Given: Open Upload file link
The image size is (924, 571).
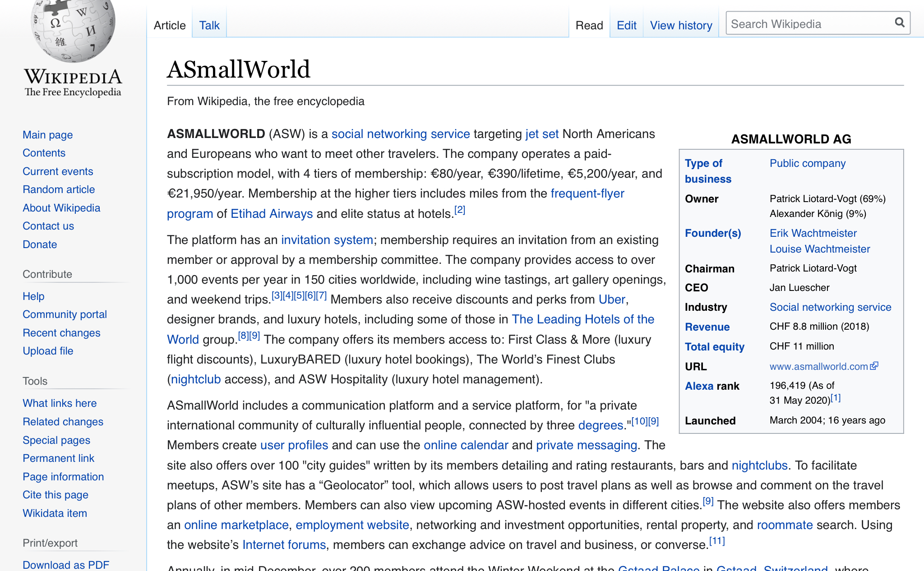Looking at the screenshot, I should pos(48,351).
